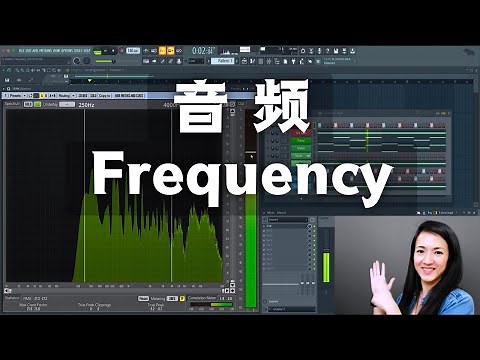The width and height of the screenshot is (480, 360).
Task: Click yellow playhead marker on timeline ruler
Action: [89, 81]
